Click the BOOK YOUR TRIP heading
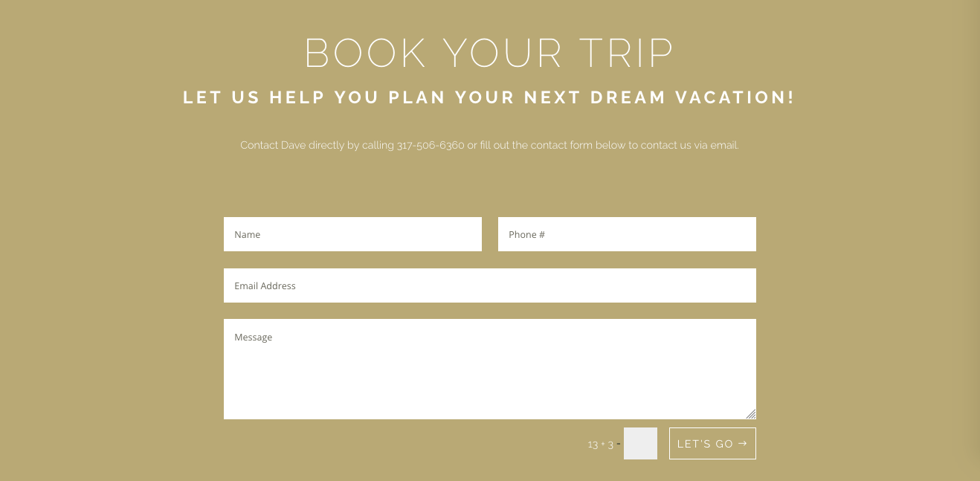This screenshot has height=481, width=980. pyautogui.click(x=489, y=54)
